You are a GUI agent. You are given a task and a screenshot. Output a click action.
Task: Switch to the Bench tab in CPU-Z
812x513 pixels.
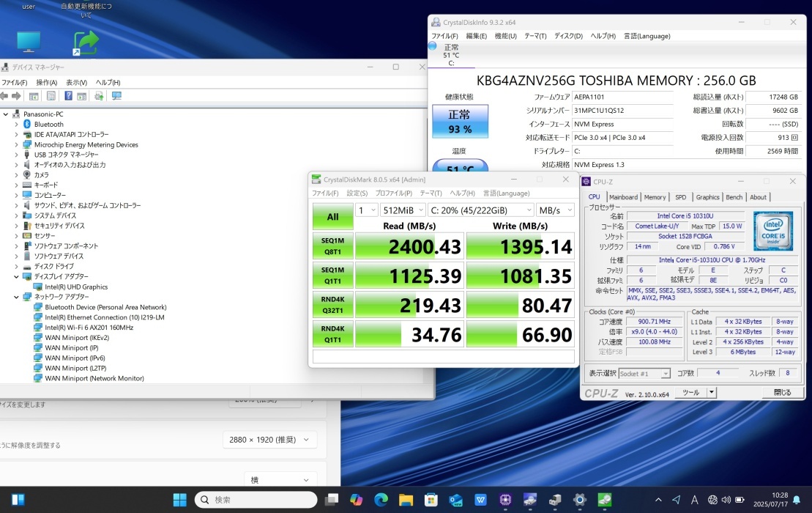(x=734, y=197)
